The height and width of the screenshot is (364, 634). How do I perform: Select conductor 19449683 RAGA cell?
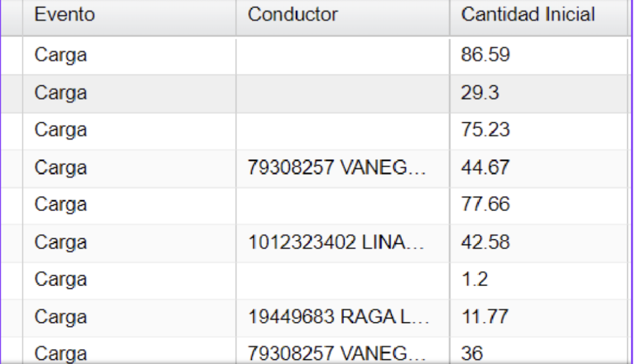[343, 318]
